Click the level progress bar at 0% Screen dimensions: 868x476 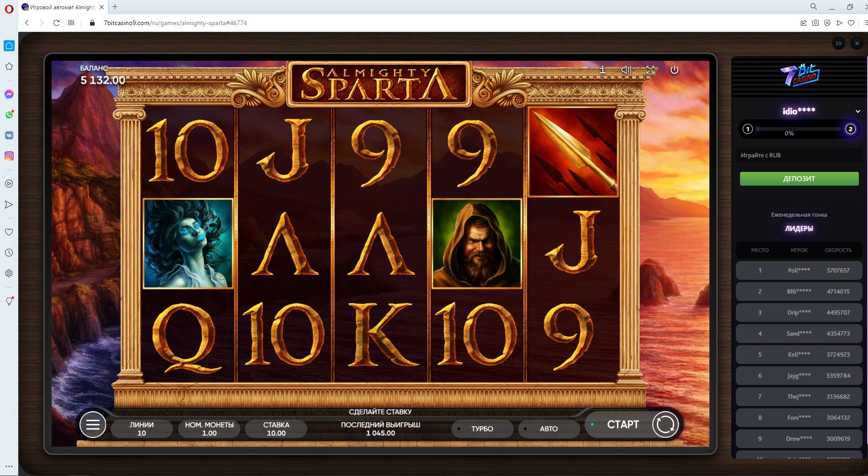click(x=799, y=129)
